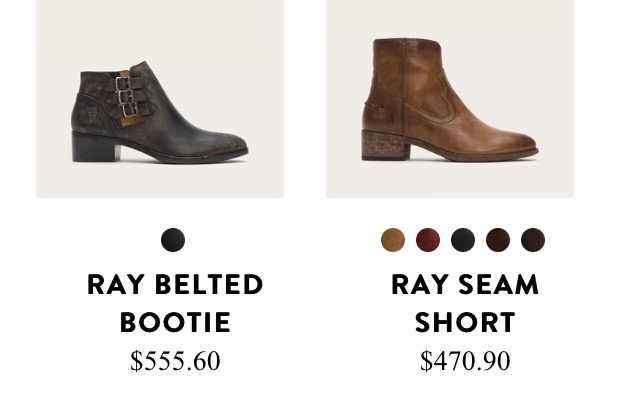The height and width of the screenshot is (415, 640).
Task: Choose the dark brown swatch beside the black one
Action: (498, 240)
